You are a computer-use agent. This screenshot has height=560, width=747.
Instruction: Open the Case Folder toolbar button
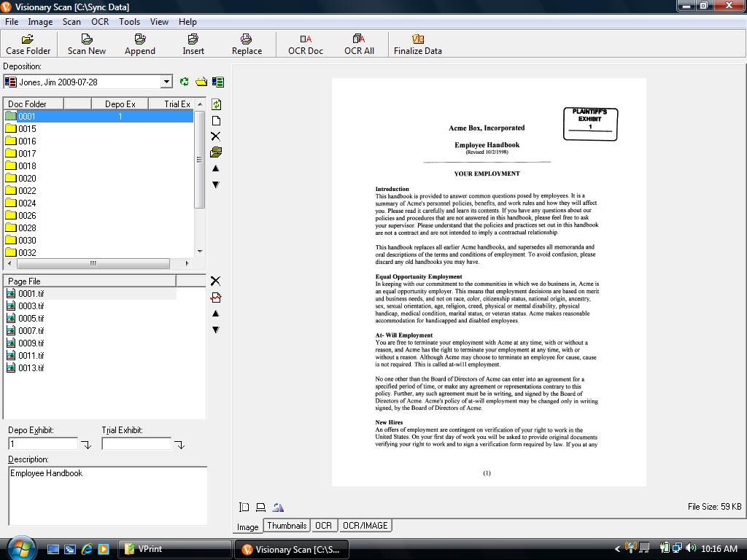click(28, 44)
